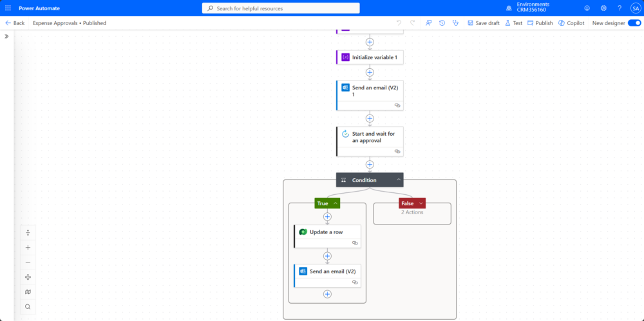Click the zoom in plus control
The height and width of the screenshot is (321, 644).
[x=28, y=248]
